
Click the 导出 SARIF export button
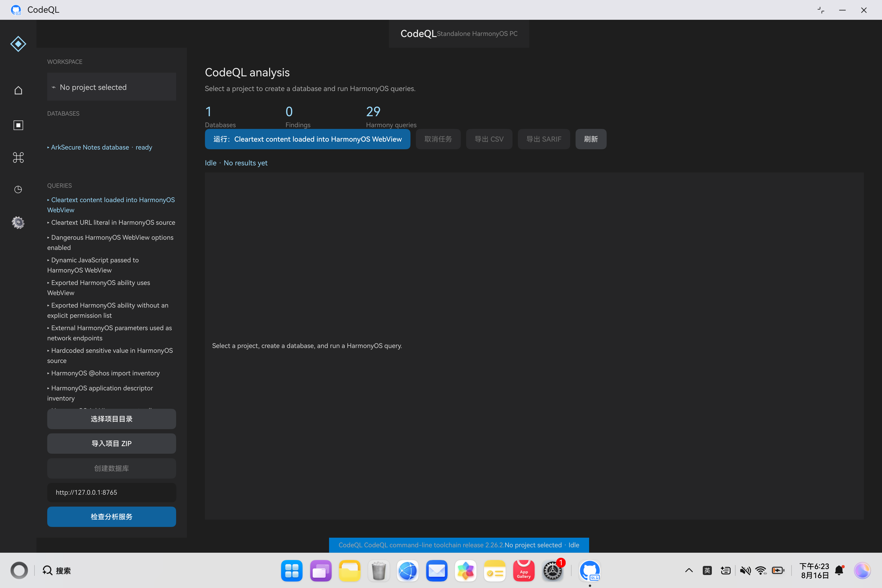tap(544, 139)
